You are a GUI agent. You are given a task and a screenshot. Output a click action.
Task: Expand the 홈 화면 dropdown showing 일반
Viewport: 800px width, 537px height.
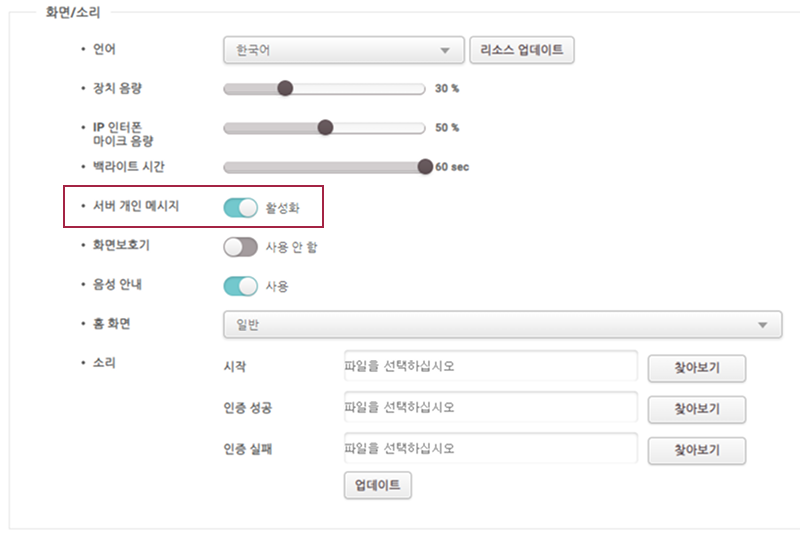pyautogui.click(x=503, y=324)
